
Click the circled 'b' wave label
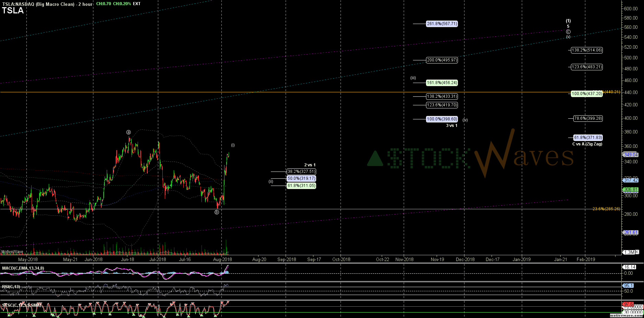(217, 212)
